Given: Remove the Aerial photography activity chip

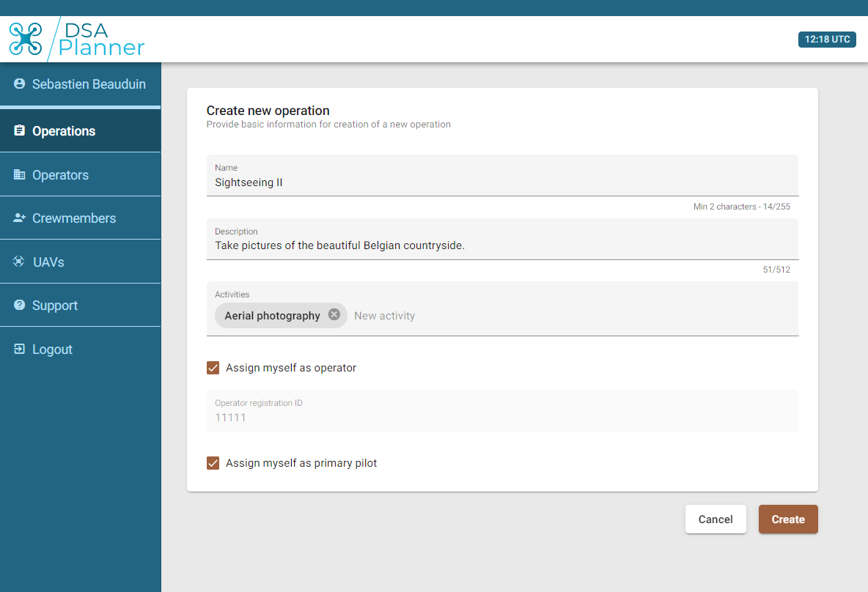Looking at the screenshot, I should tap(334, 314).
